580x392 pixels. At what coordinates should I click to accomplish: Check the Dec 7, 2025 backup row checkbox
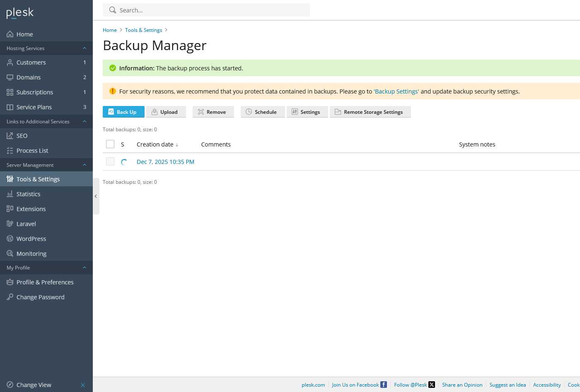(x=110, y=161)
